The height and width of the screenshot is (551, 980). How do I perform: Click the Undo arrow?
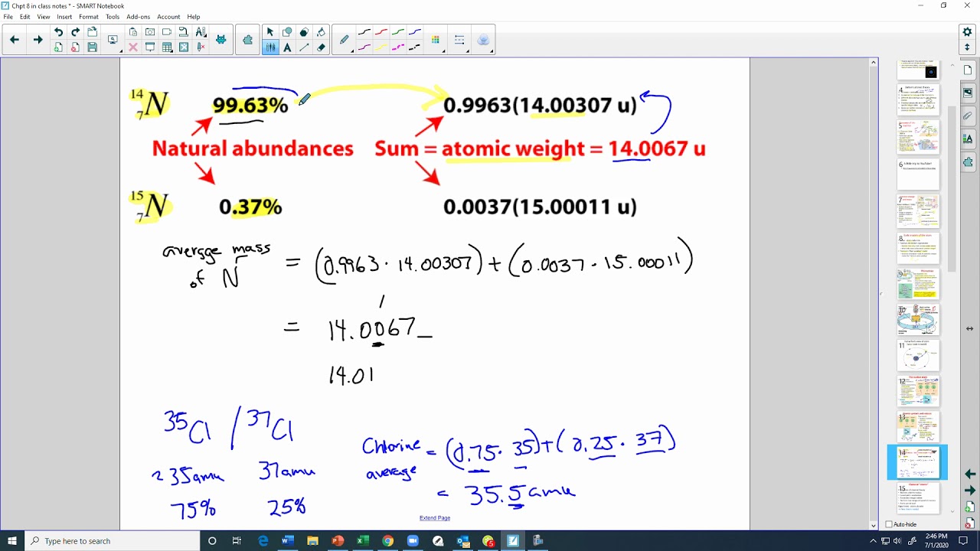pos(58,32)
